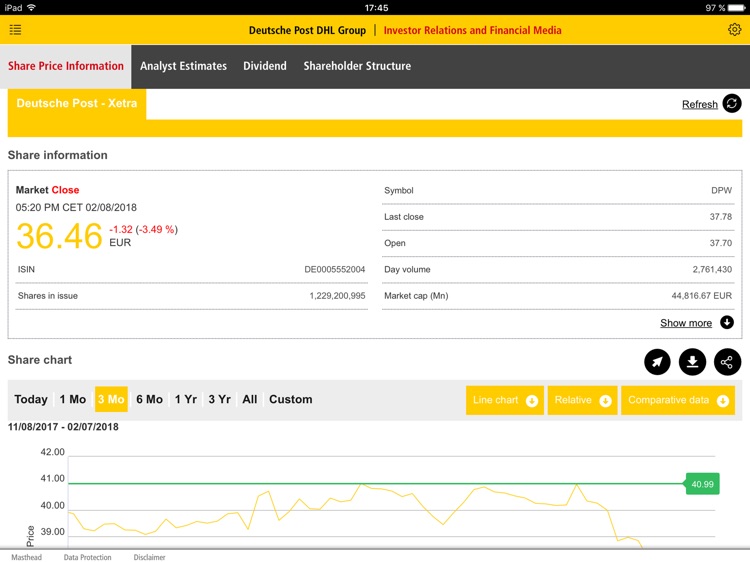This screenshot has height=562, width=750.
Task: Click the -1.32 (-3.49 %) change text
Action: pos(143,230)
